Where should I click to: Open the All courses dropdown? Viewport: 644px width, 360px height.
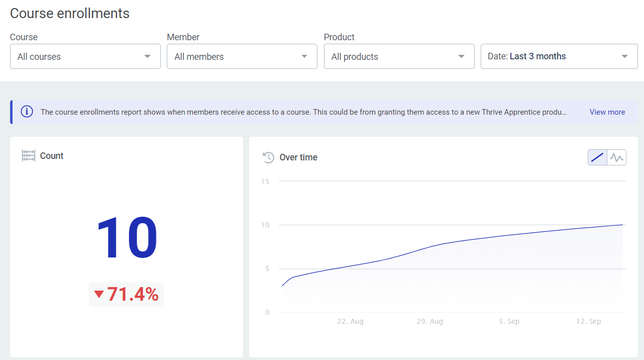(x=85, y=56)
